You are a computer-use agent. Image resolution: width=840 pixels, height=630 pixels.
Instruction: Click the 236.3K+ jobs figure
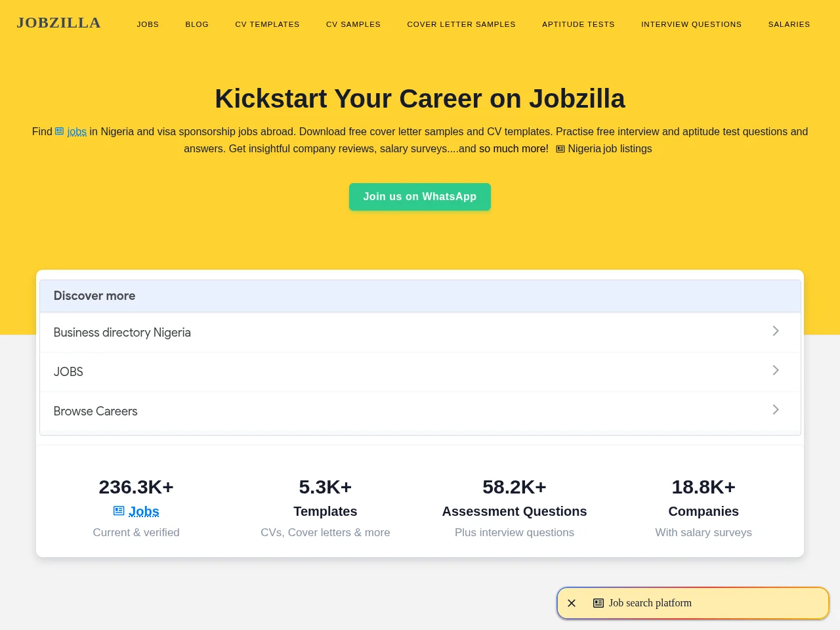(x=136, y=487)
